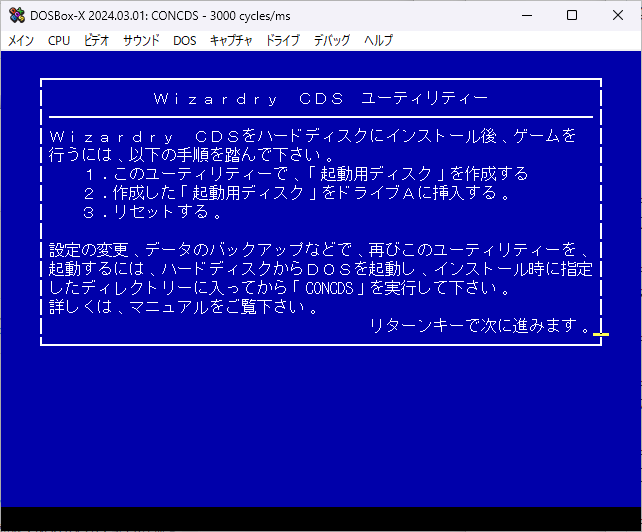Open the CPU menu

coord(59,41)
